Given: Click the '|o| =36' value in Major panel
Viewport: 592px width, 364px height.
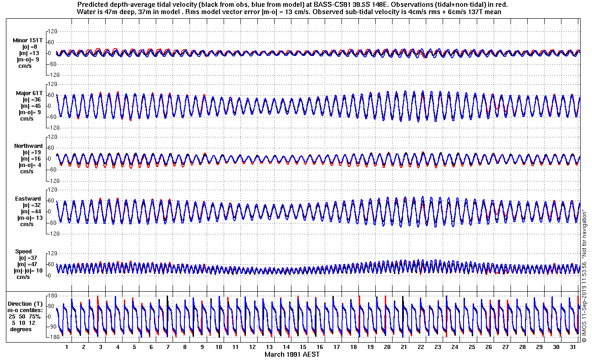Looking at the screenshot, I should [31, 100].
